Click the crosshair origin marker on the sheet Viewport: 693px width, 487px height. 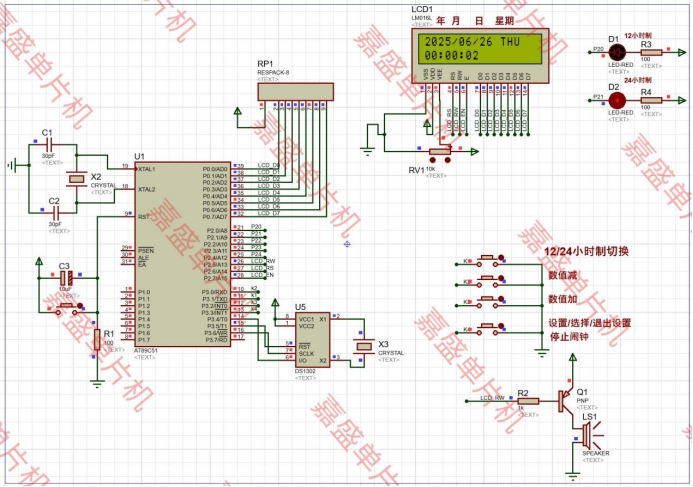point(347,244)
